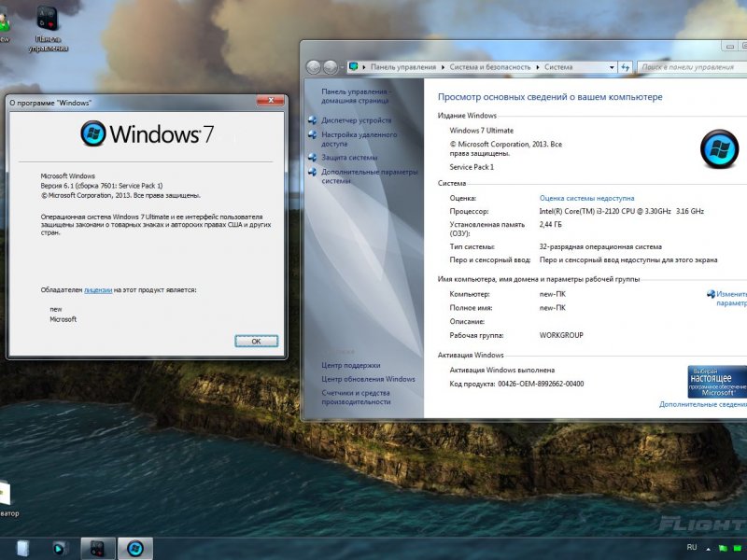Click the Windows 7 logo in the dialog
Screen dimensions: 747x560
(x=148, y=133)
